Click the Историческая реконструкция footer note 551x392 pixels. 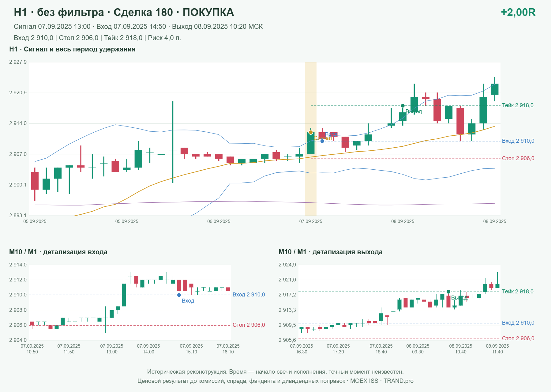pos(275,372)
